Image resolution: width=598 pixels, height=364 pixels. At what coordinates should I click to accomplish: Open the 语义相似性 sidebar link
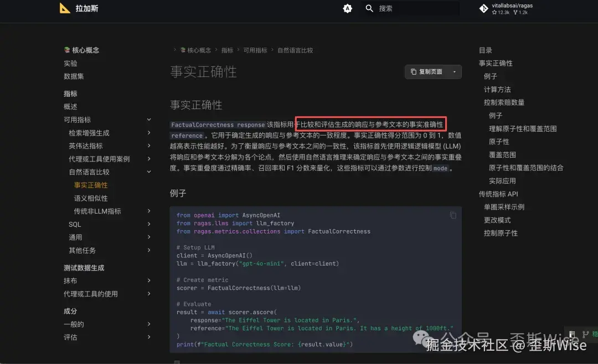90,197
